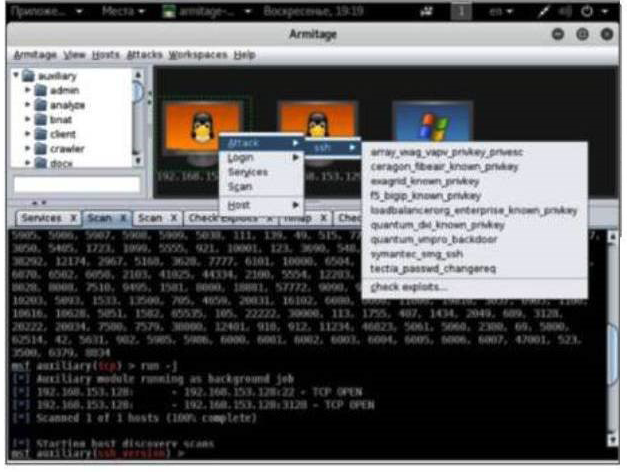Select loadbalancerorg_enterprise_known_privkey exploit

pos(474,210)
